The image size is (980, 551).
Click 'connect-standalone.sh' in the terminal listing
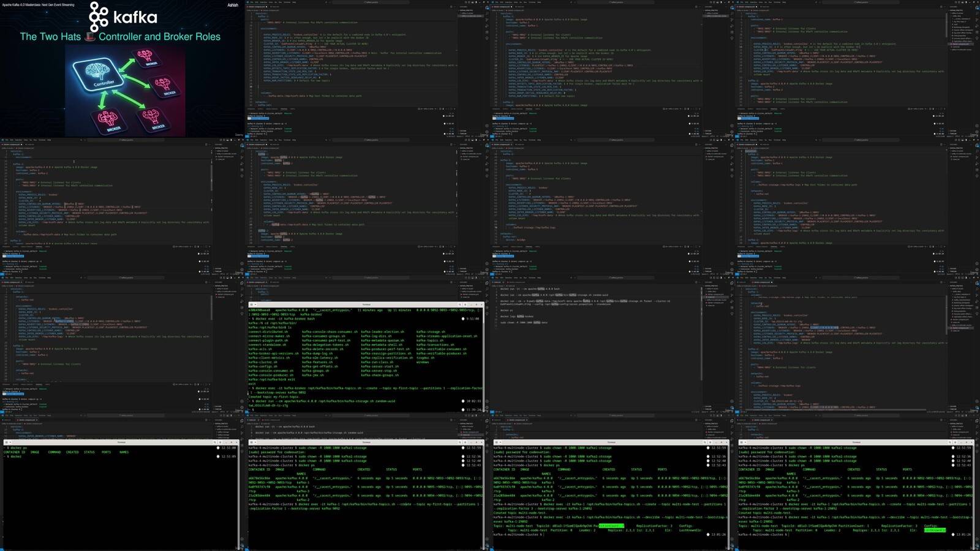pos(266,345)
